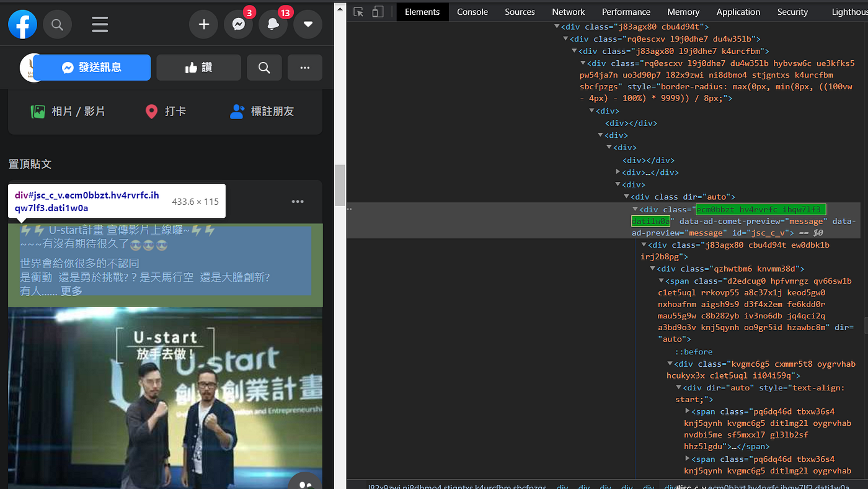This screenshot has height=489, width=868.
Task: Open page more options ellipsis button
Action: 304,68
